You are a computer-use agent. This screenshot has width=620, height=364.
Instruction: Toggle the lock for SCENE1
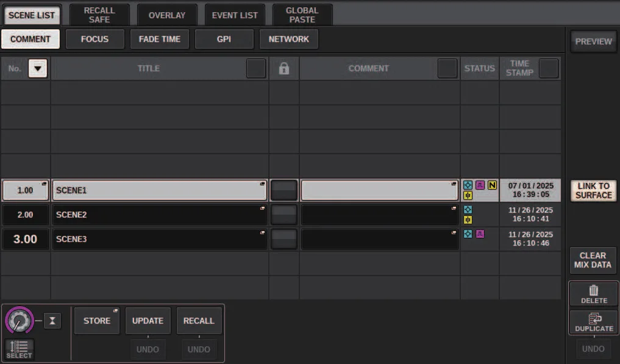[284, 190]
